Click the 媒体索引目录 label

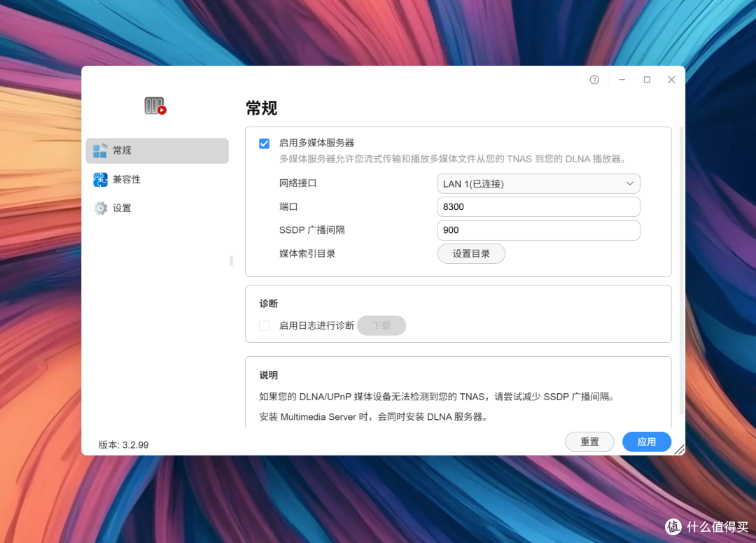click(x=307, y=254)
